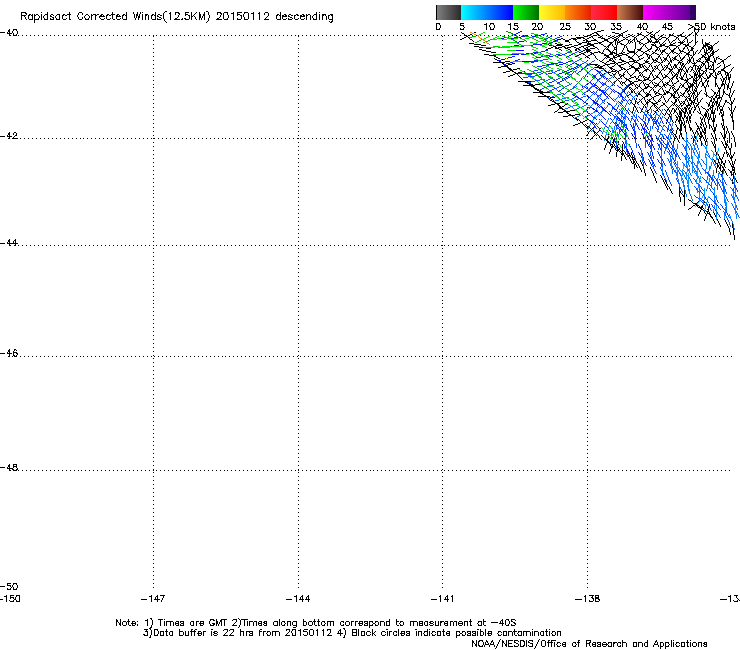Click the -144 longitude axis label
Viewport: 740px width, 650px height.
tap(298, 599)
